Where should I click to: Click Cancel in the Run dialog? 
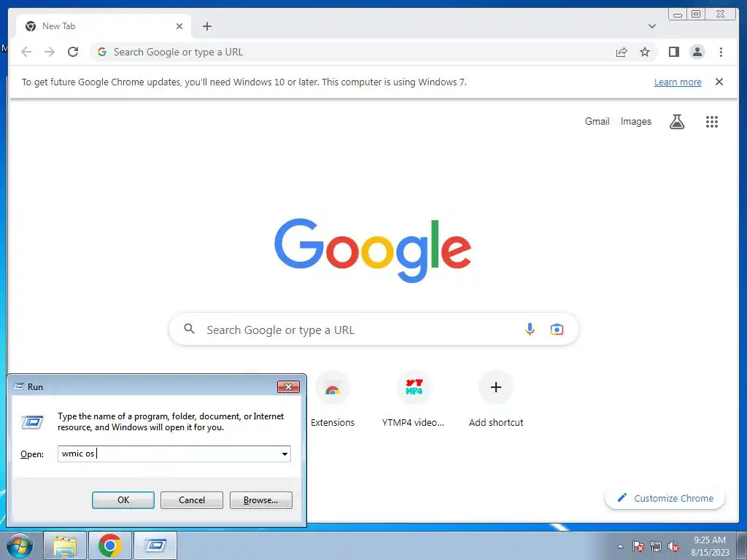pos(192,500)
